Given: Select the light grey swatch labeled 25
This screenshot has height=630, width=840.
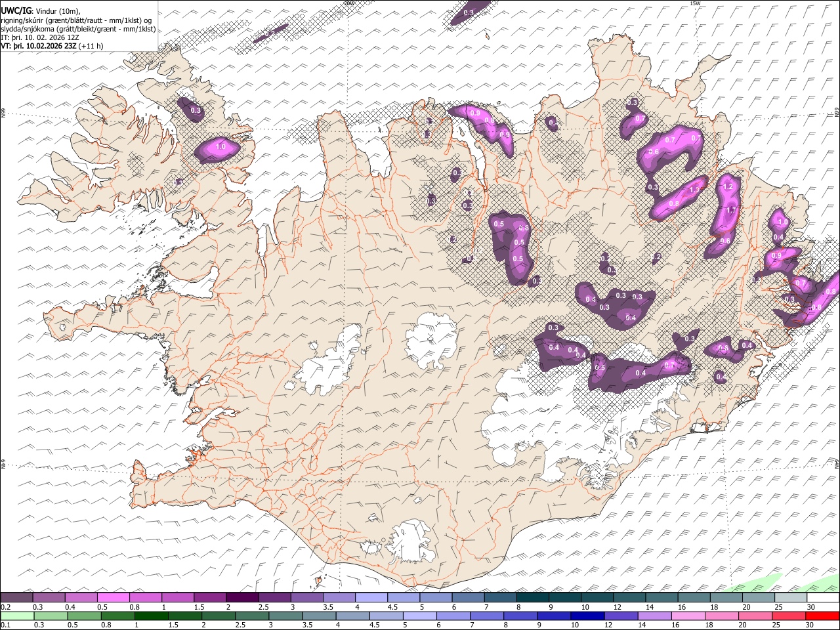Looking at the screenshot, I should 791,598.
